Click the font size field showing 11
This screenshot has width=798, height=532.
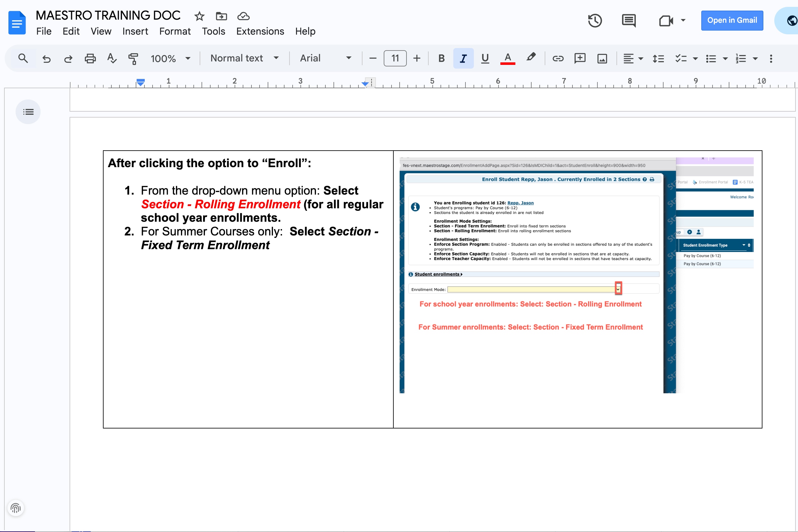pos(395,58)
